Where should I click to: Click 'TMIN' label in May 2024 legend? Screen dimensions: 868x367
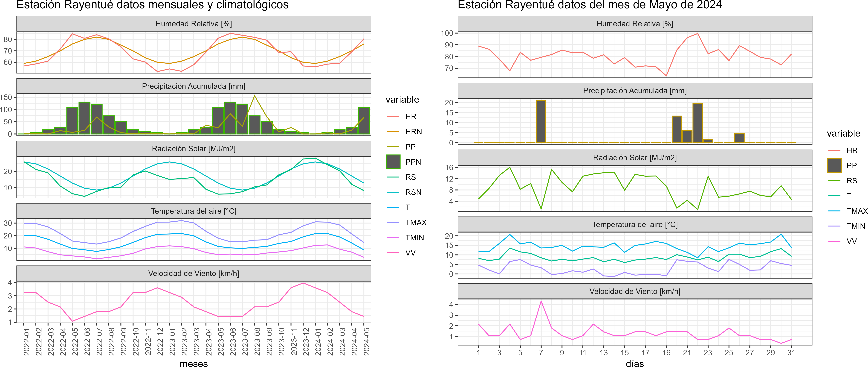[856, 226]
